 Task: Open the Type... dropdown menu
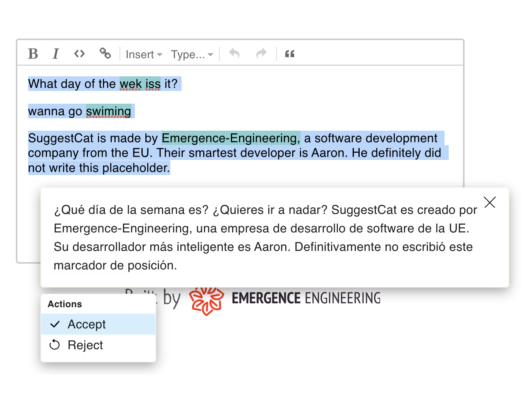pyautogui.click(x=192, y=54)
